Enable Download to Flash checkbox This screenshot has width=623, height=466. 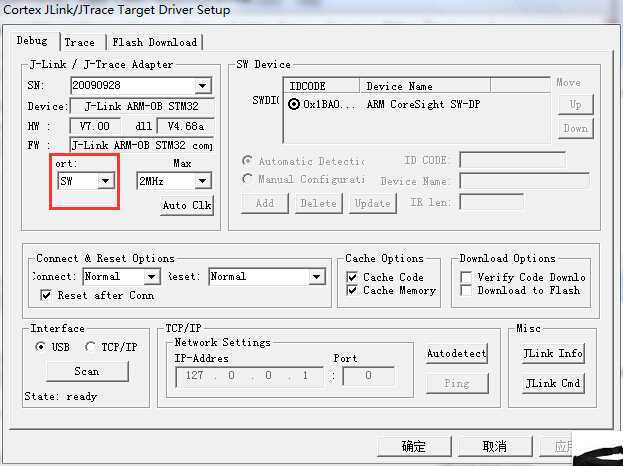[x=466, y=290]
